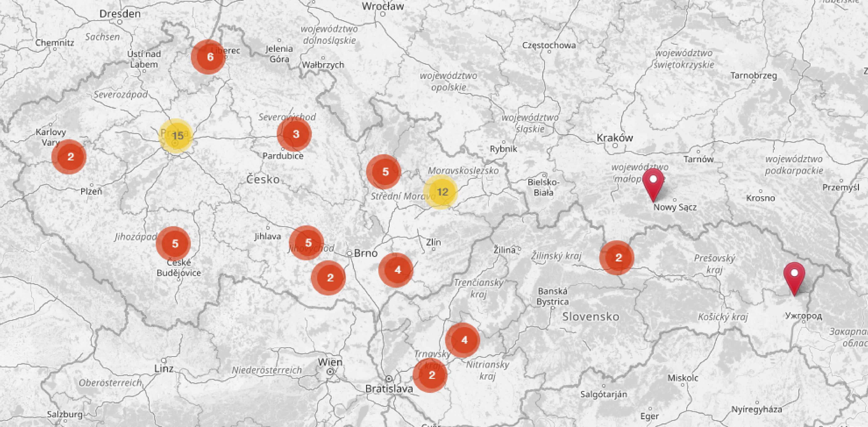The height and width of the screenshot is (427, 868).
Task: Click the Košický kraj region label
Action: 723,317
